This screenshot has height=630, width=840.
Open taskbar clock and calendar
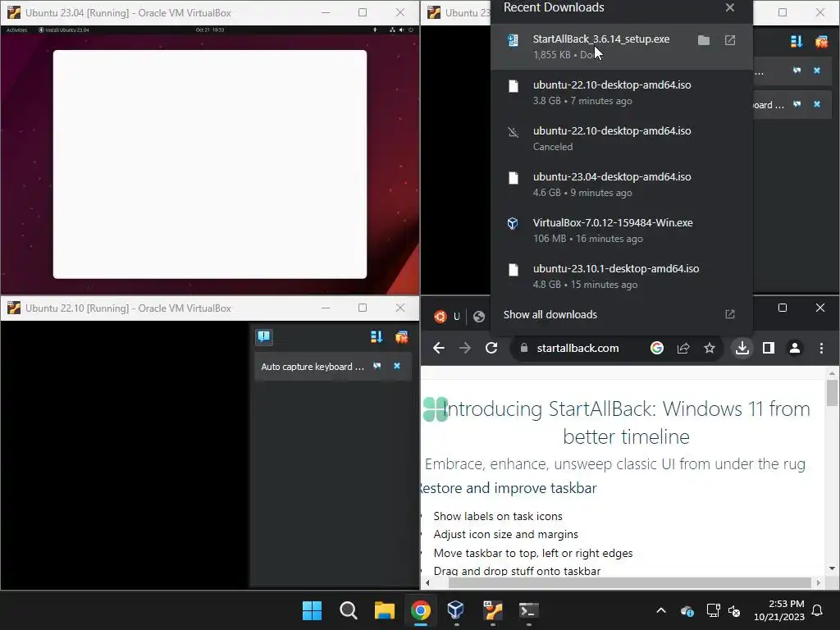pos(779,610)
